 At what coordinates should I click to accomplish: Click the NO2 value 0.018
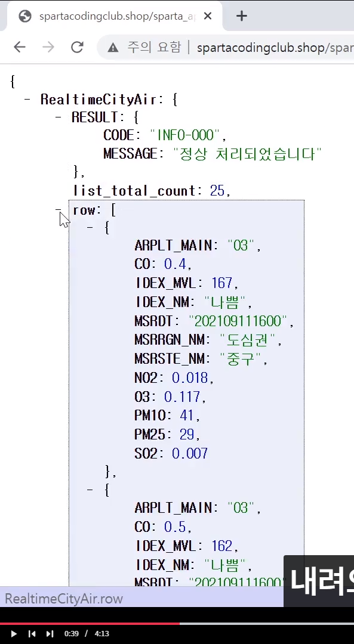190,377
